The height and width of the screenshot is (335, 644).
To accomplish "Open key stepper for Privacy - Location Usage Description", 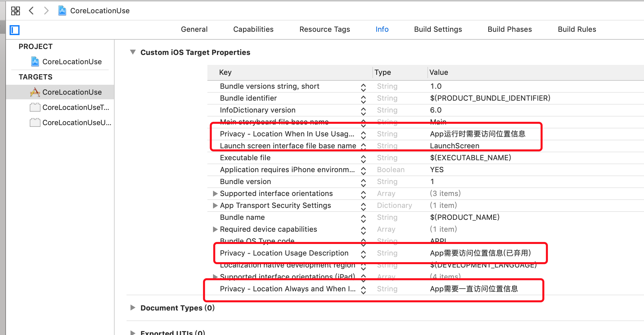I will tap(363, 254).
